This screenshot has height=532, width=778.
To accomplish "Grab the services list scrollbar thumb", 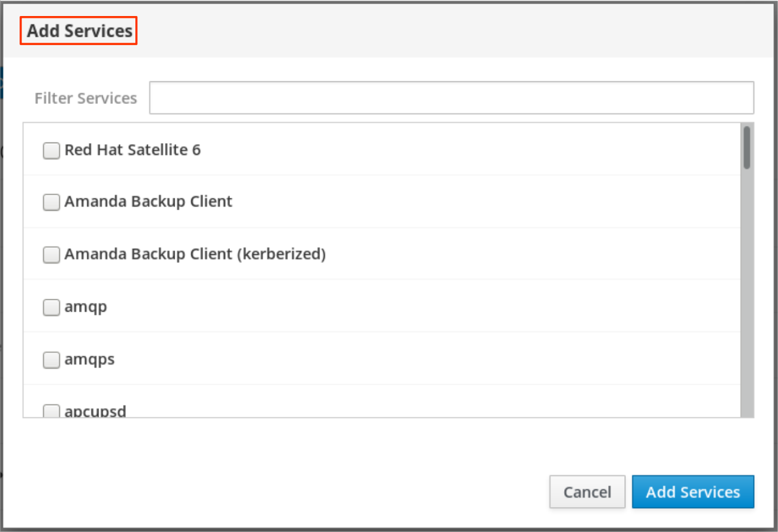I will pos(747,147).
